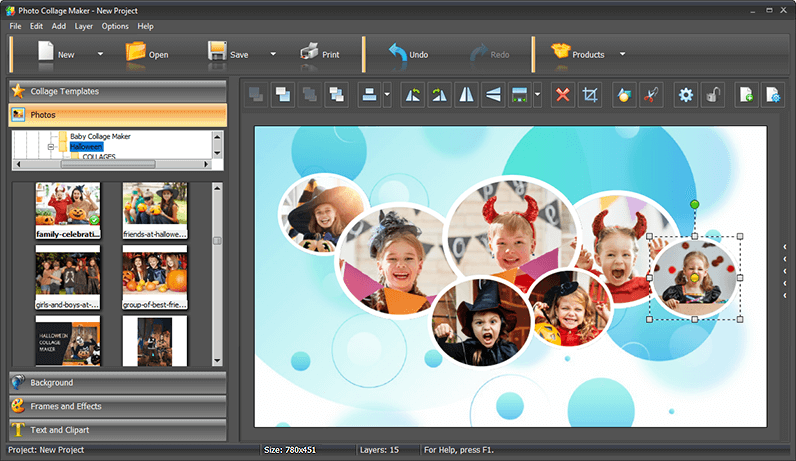Toggle the layer lock padlock icon

713,95
